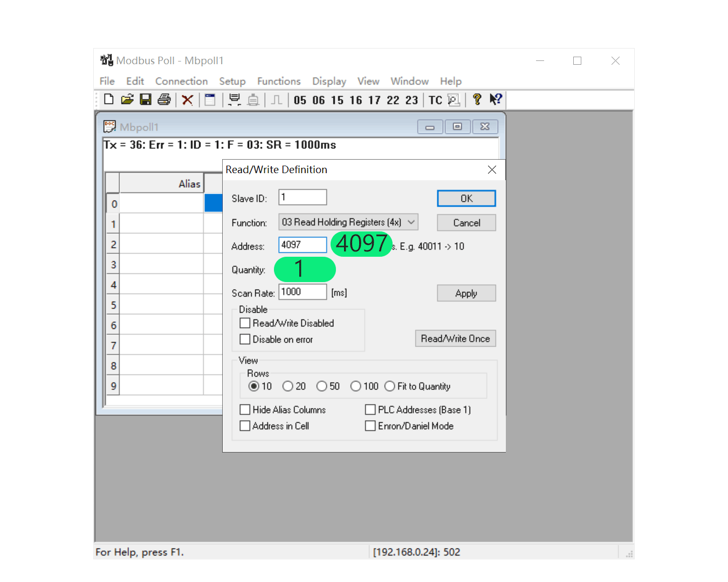Edit the Scan Rate input field
The height and width of the screenshot is (582, 728).
tap(302, 291)
